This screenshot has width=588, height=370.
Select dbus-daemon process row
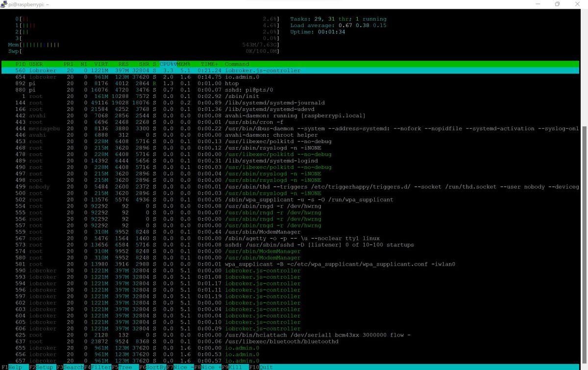pyautogui.click(x=291, y=128)
